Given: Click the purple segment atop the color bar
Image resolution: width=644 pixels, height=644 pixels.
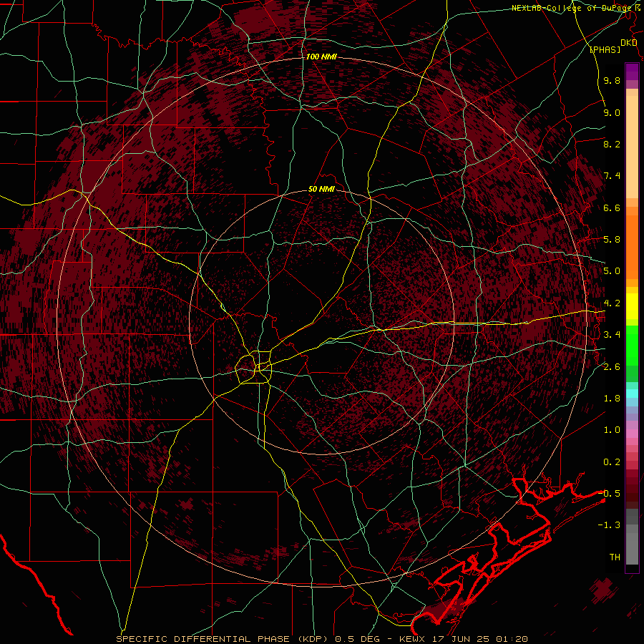Looking at the screenshot, I should tap(632, 72).
